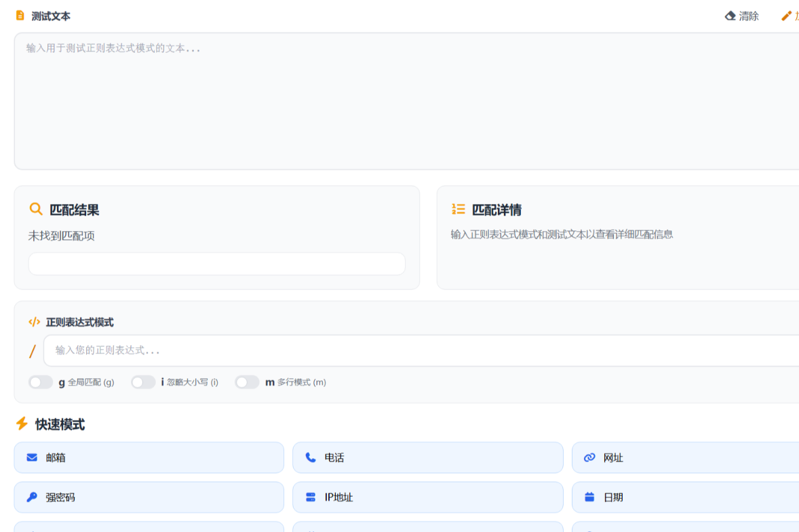This screenshot has width=799, height=532.
Task: Select the 邮箱 quick pattern
Action: [x=149, y=457]
